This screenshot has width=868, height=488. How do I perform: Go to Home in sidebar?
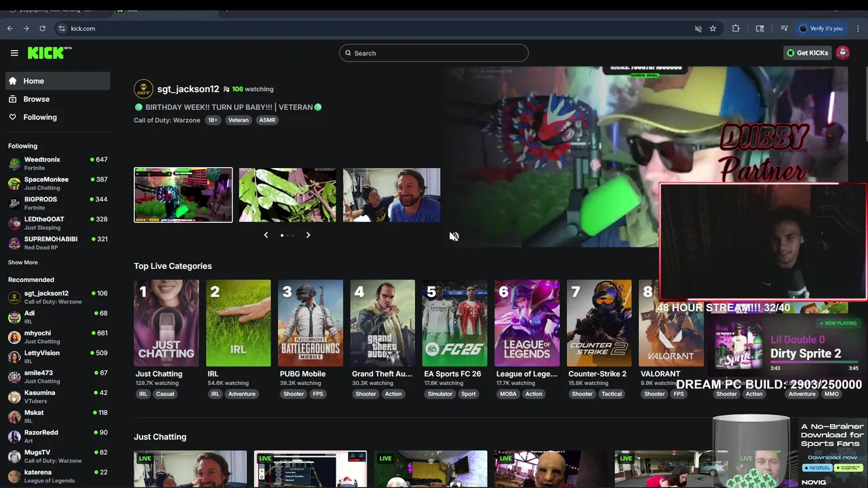[58, 81]
